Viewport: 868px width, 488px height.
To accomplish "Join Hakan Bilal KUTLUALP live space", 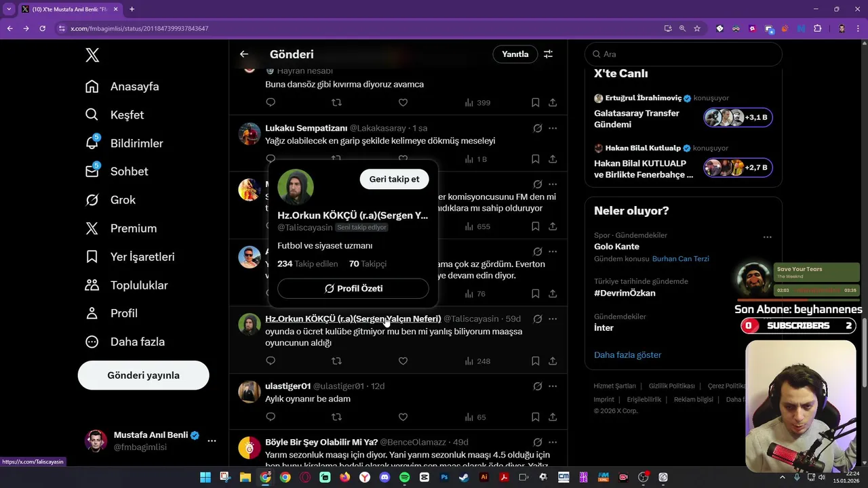I will point(738,167).
